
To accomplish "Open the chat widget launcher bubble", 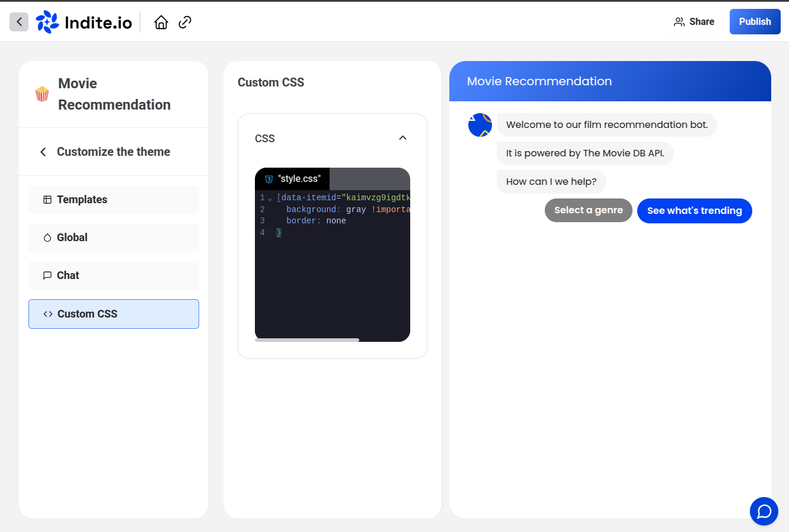I will pyautogui.click(x=764, y=511).
